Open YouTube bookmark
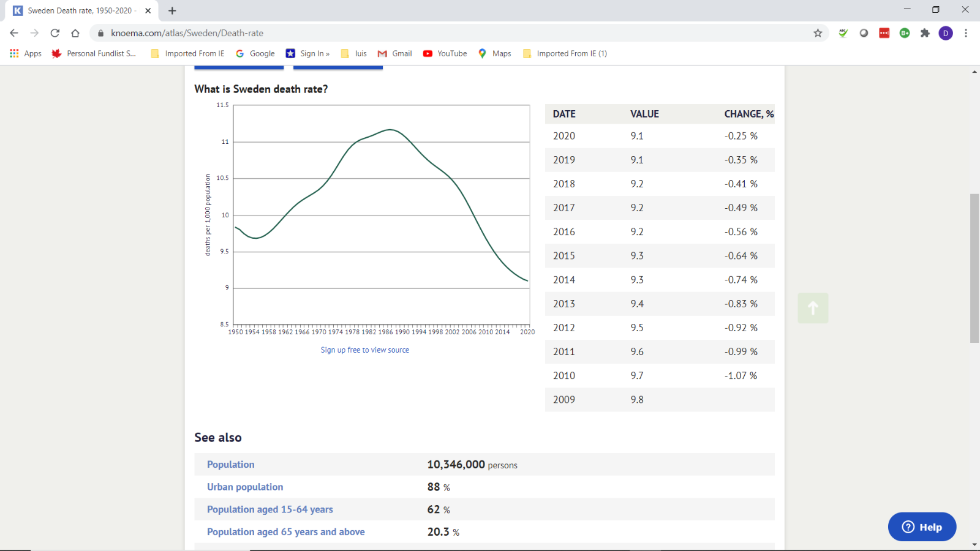980x551 pixels. click(445, 54)
